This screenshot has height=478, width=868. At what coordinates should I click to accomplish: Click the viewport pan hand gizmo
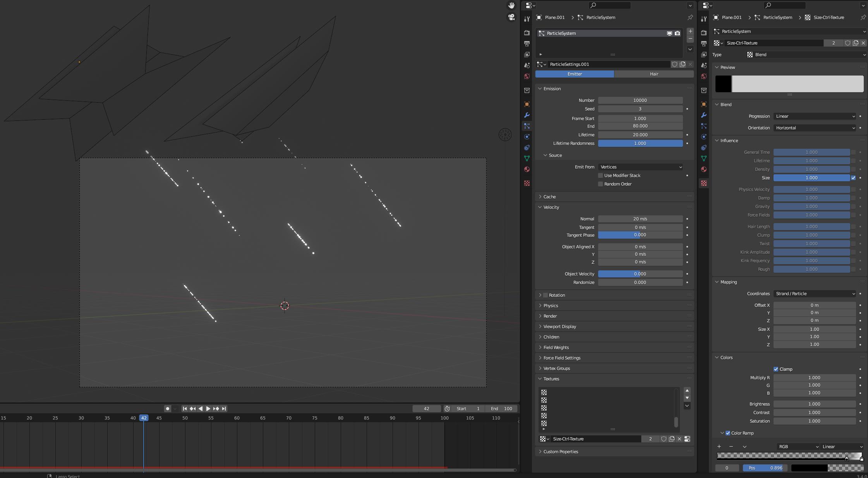click(511, 5)
